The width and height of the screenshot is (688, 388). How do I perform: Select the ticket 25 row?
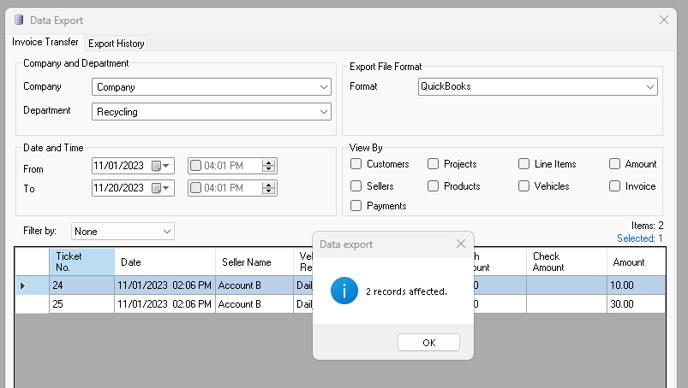[x=340, y=304]
